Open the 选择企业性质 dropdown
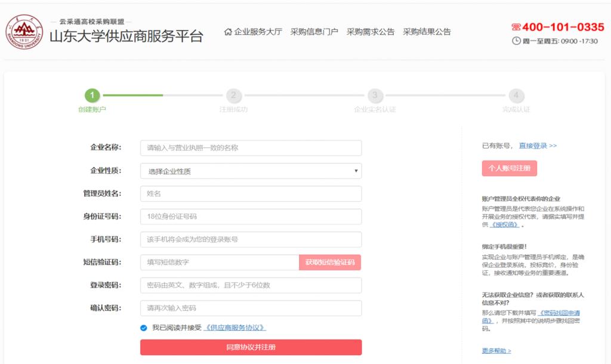The height and width of the screenshot is (364, 611). click(x=251, y=171)
